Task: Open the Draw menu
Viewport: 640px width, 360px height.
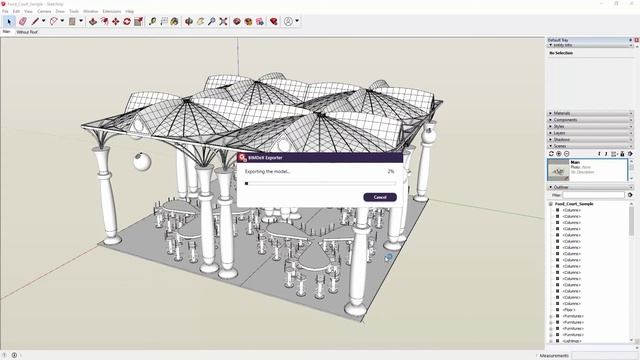Action: [60, 11]
